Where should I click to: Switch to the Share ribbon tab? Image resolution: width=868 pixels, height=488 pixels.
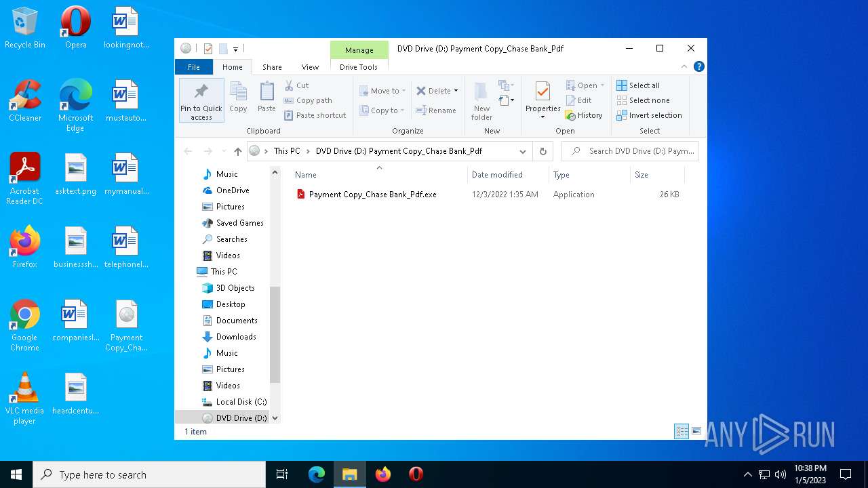click(x=272, y=67)
